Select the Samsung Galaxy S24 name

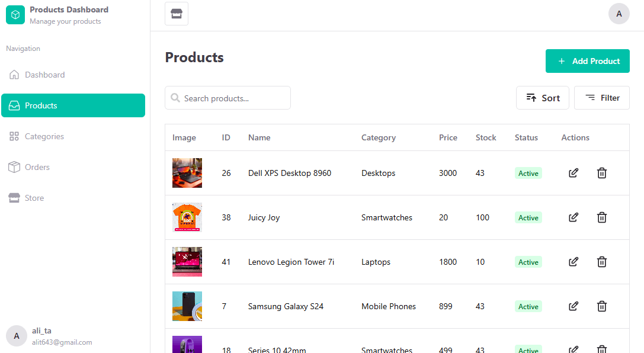(x=286, y=306)
